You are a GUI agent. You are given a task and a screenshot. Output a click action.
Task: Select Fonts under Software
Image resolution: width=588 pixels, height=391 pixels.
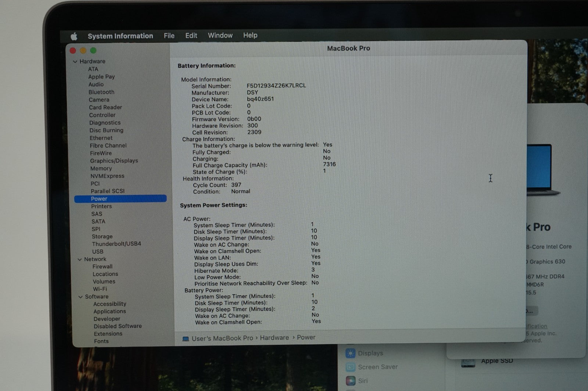tap(101, 341)
